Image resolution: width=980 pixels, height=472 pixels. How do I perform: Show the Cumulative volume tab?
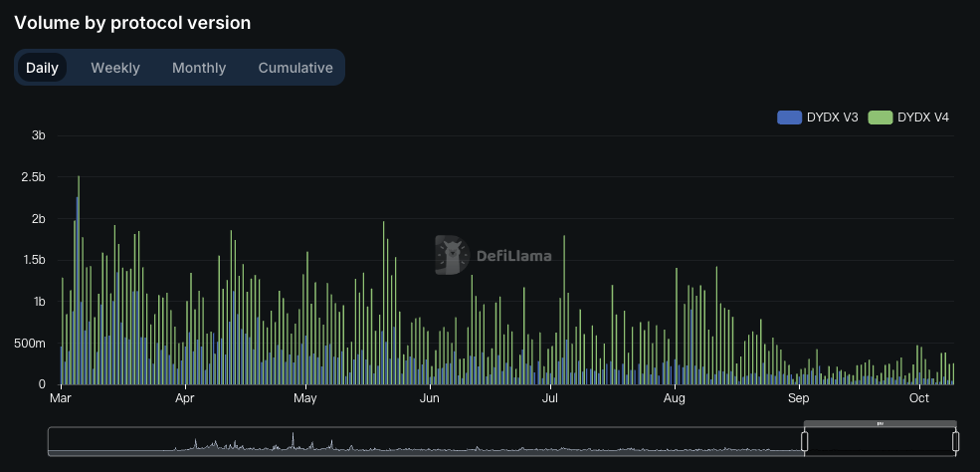coord(295,68)
